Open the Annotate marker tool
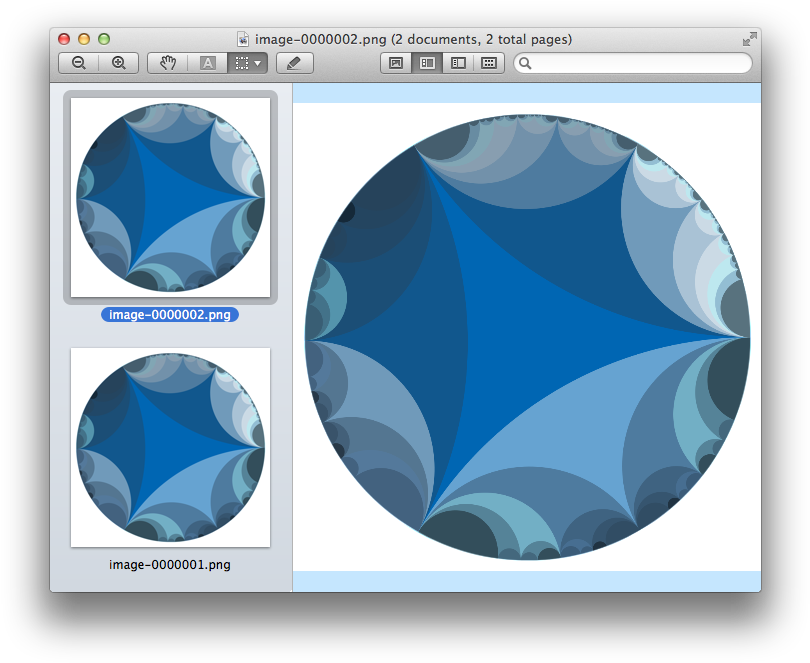Viewport: 810px width, 663px height. click(x=293, y=62)
